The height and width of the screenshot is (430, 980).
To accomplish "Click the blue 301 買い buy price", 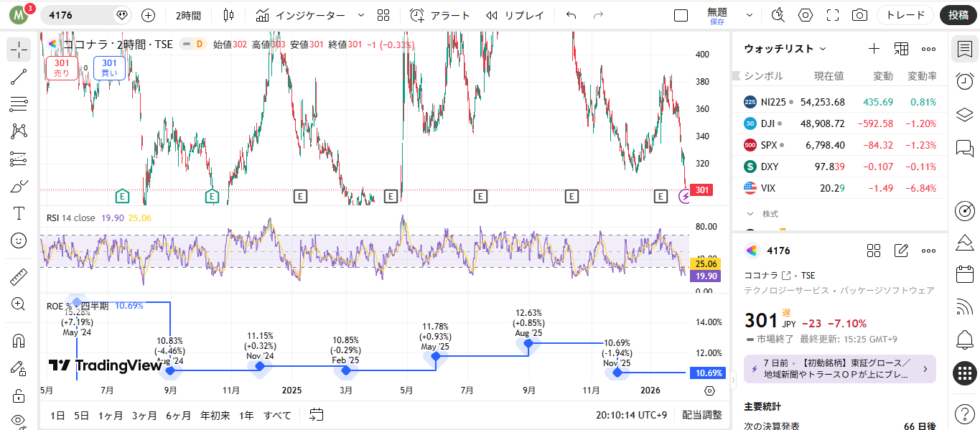I will click(x=109, y=67).
